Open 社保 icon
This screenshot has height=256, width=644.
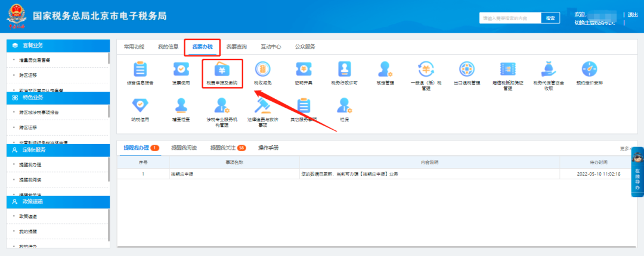point(344,105)
